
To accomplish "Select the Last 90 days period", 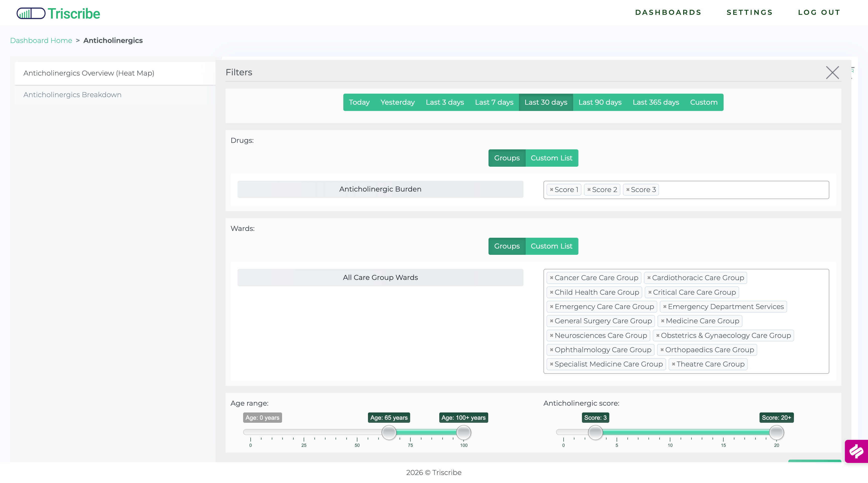I will click(600, 102).
